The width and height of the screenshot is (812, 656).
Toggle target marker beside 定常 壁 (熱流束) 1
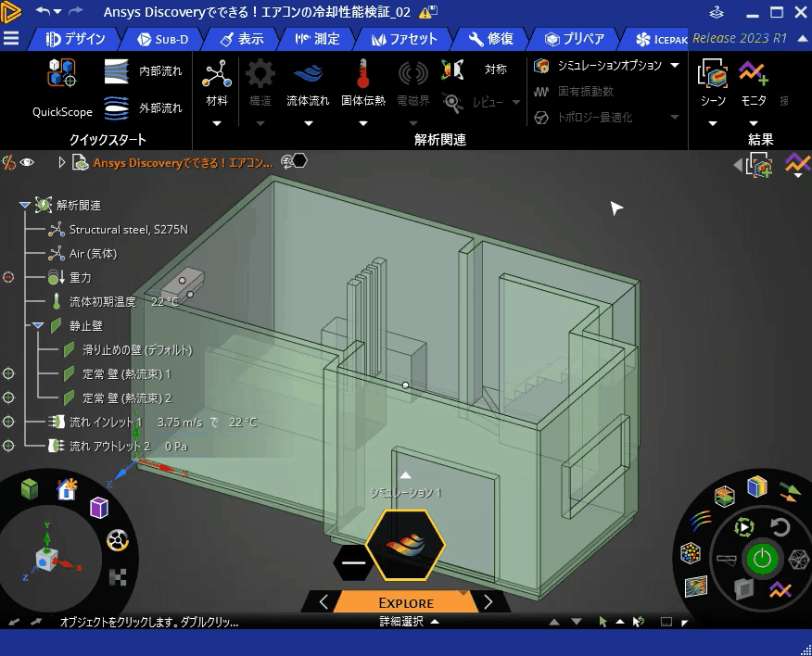tap(8, 373)
